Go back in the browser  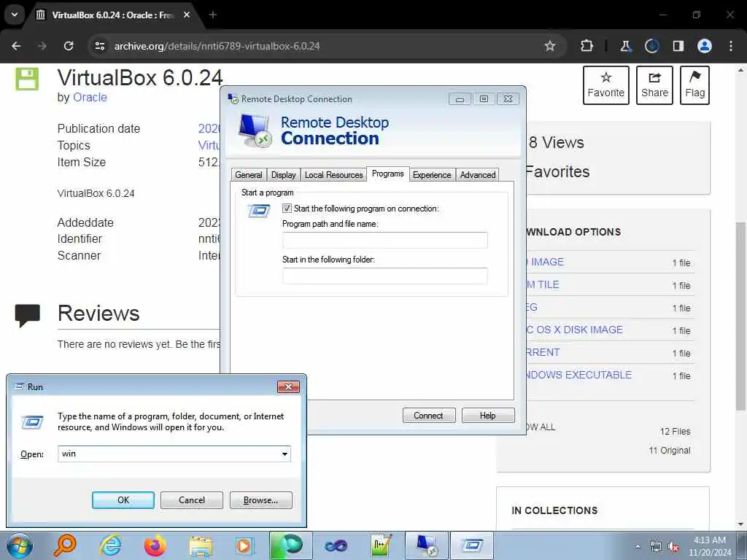(16, 46)
